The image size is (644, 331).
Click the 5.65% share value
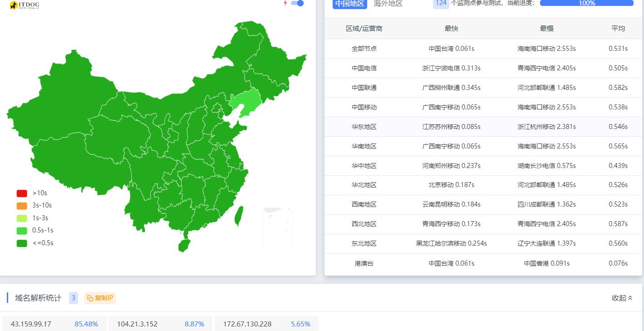(300, 324)
